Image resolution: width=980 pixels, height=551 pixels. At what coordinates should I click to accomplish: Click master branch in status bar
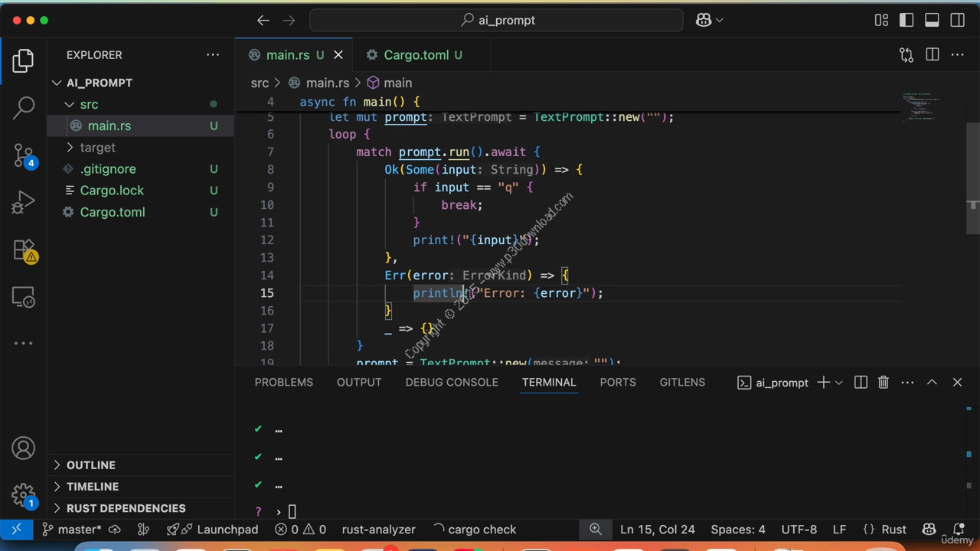pos(72,529)
